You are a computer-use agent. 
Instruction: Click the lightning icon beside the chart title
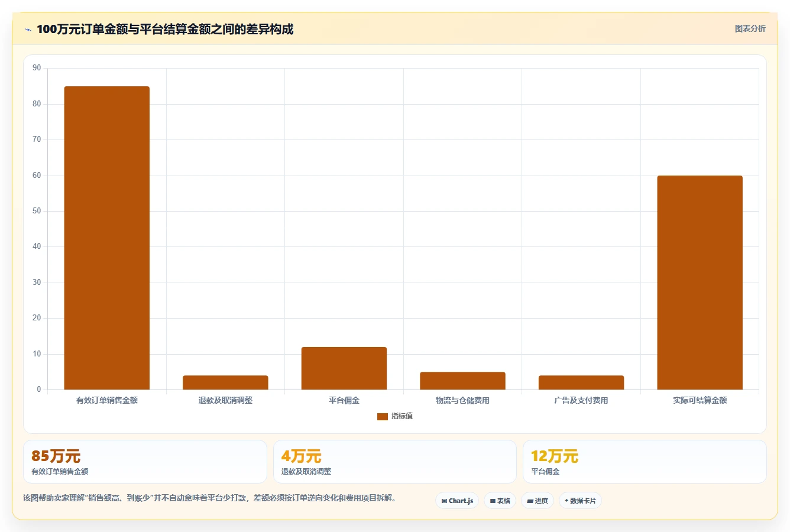pos(28,30)
